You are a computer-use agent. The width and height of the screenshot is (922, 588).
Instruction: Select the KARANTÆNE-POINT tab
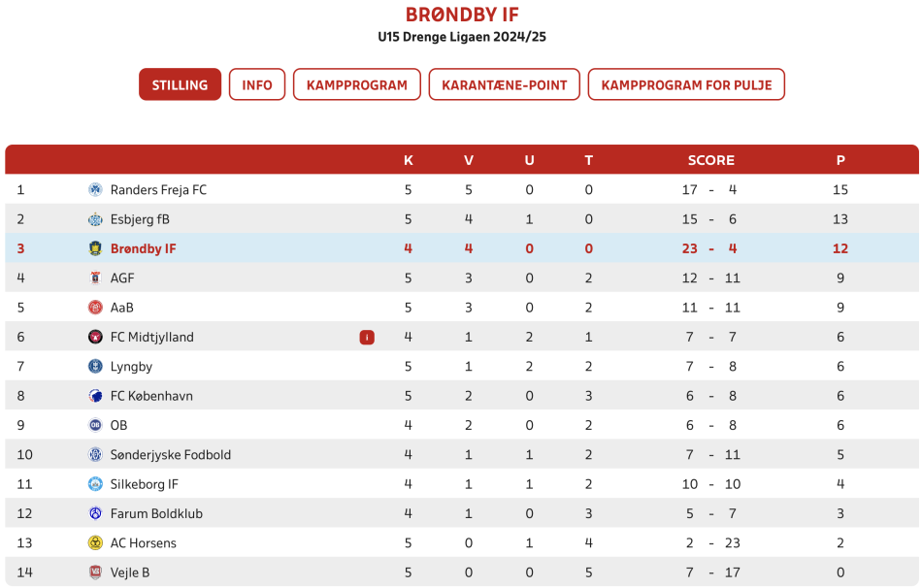click(x=505, y=84)
